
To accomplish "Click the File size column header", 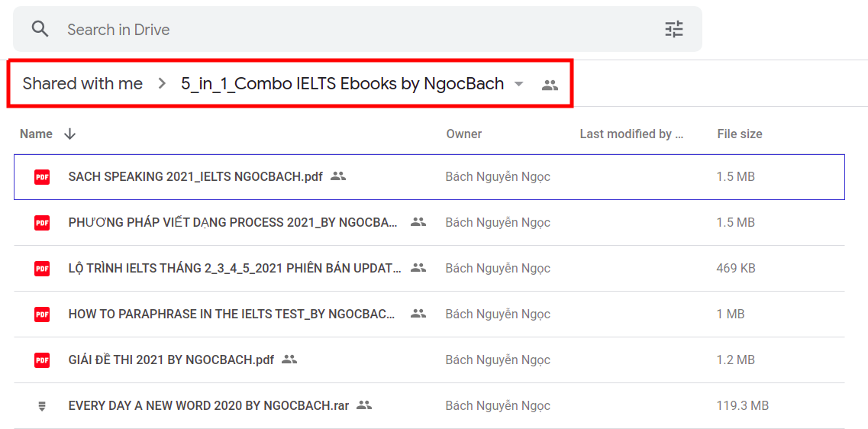I will [x=740, y=134].
